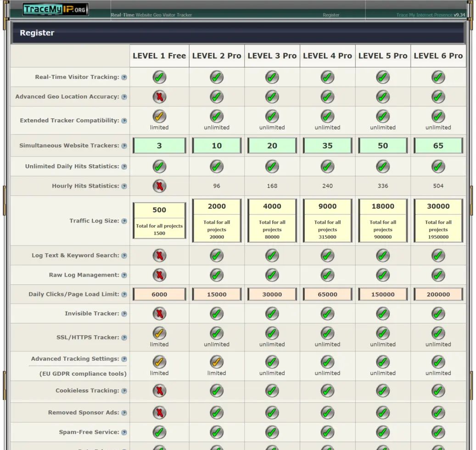The height and width of the screenshot is (450, 476).
Task: Click Level 1 traffic log size 500 box
Action: click(x=159, y=221)
